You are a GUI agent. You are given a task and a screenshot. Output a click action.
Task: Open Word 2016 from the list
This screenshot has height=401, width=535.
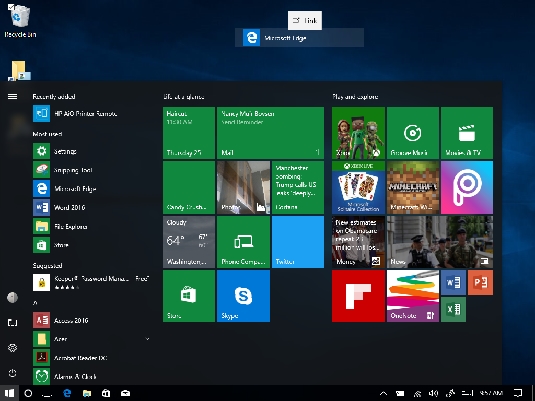click(91, 207)
